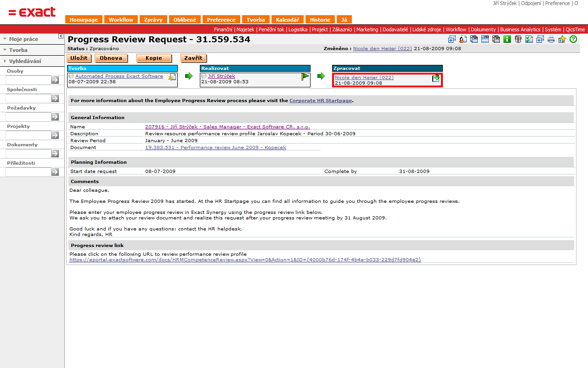Click the Společnosti search arrow button
The height and width of the screenshot is (368, 588).
click(55, 98)
